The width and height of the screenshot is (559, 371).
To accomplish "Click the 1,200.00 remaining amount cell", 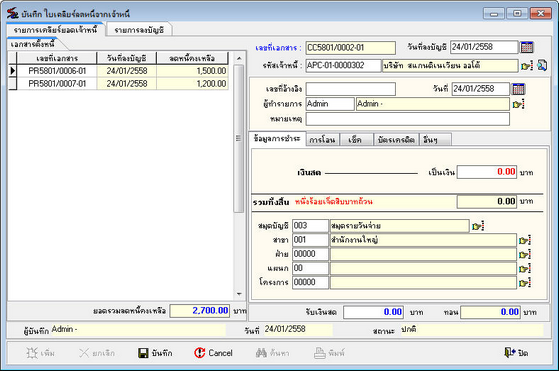I will (x=192, y=83).
